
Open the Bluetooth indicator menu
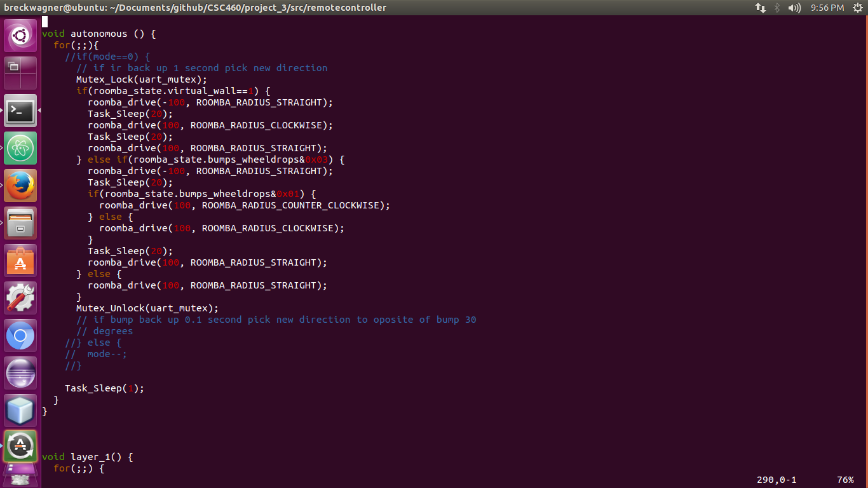777,8
